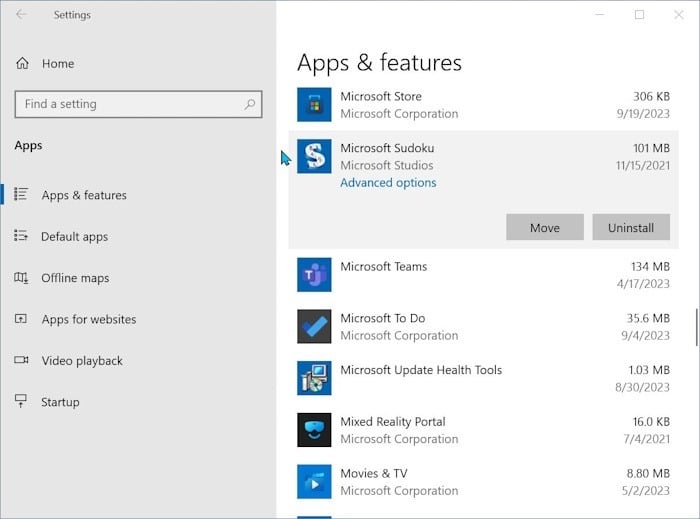This screenshot has height=519, width=700.
Task: Click the Microsoft Studios publisher text
Action: point(387,165)
